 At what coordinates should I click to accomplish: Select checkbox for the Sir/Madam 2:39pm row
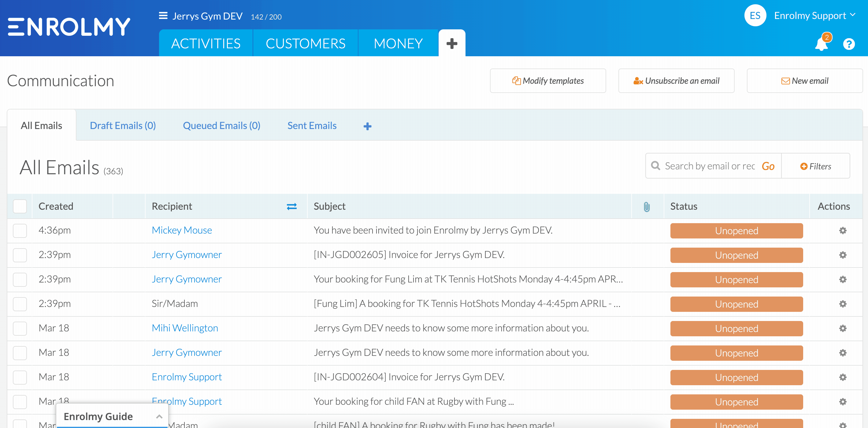tap(20, 304)
